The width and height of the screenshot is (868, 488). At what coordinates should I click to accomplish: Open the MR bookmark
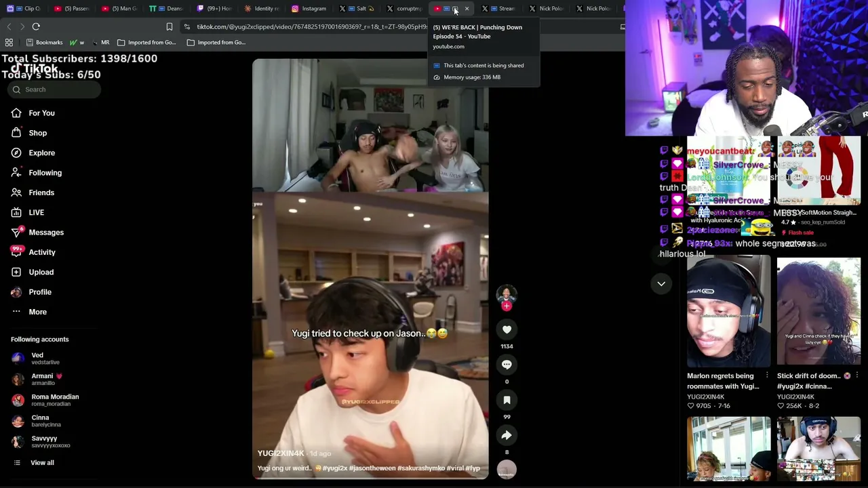click(100, 43)
